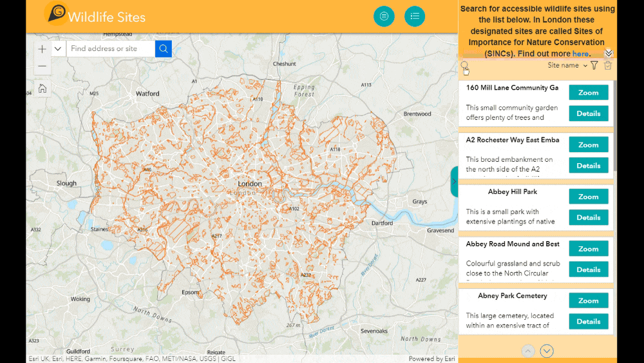Viewport: 644px width, 363px height.
Task: Click the list search magnifier icon
Action: [x=464, y=65]
